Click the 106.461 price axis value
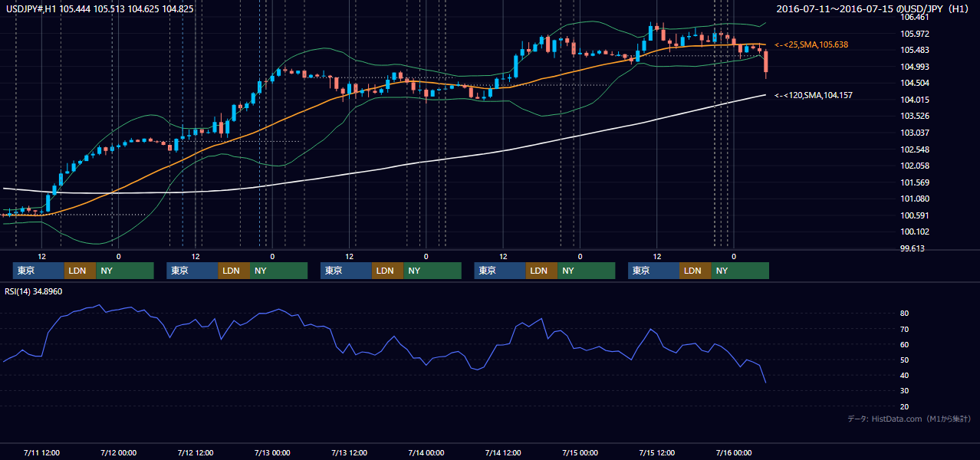The height and width of the screenshot is (460, 980). (914, 17)
